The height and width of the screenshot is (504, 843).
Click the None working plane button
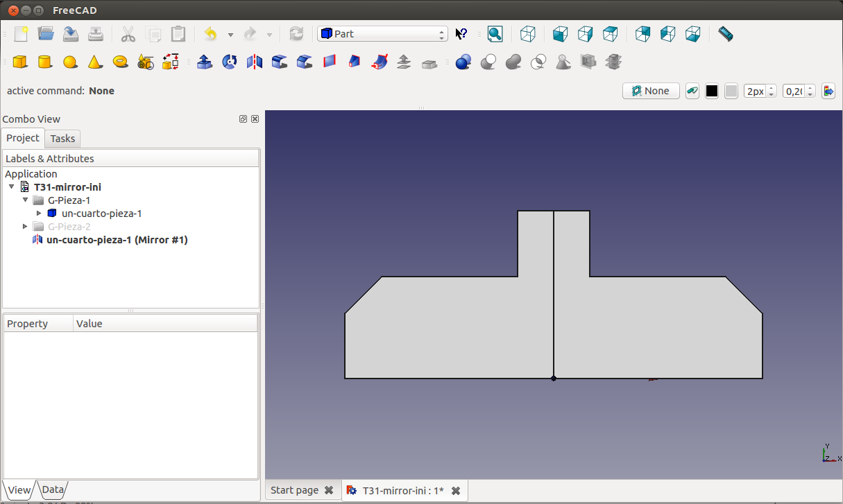pyautogui.click(x=651, y=91)
